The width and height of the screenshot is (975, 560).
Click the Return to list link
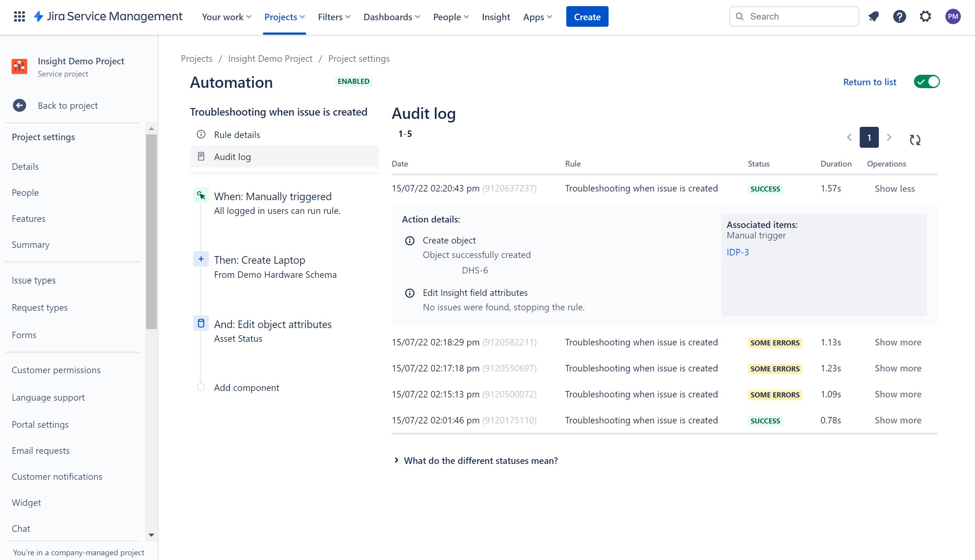[869, 82]
